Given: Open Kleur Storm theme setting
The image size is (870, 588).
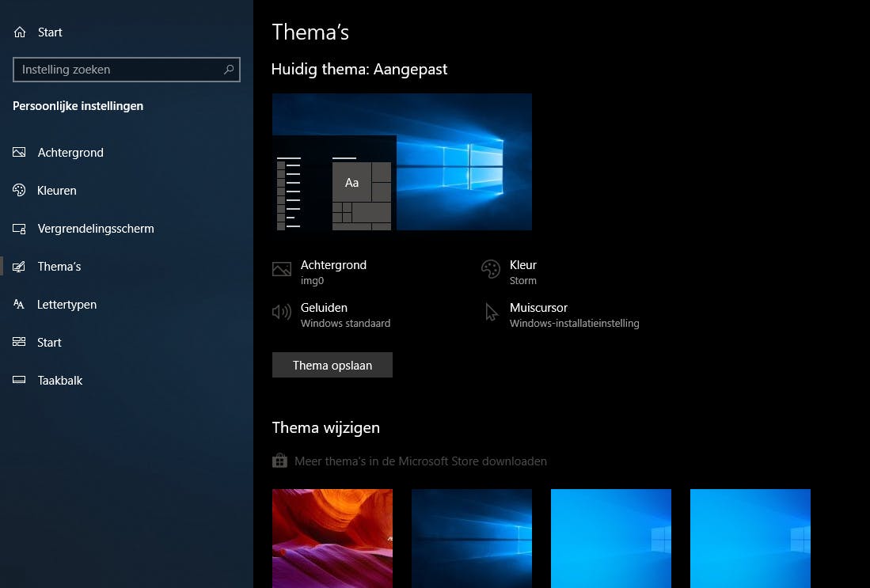Looking at the screenshot, I should [x=509, y=271].
